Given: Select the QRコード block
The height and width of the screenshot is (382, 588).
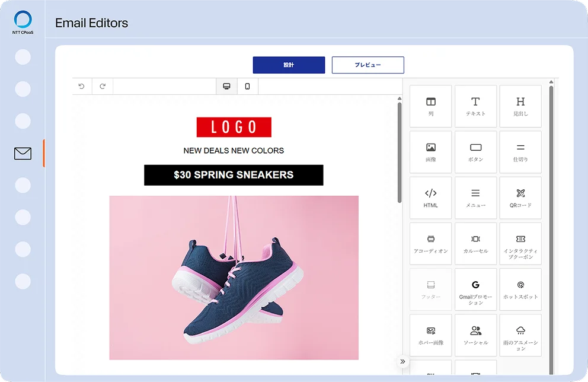Looking at the screenshot, I should coord(520,198).
